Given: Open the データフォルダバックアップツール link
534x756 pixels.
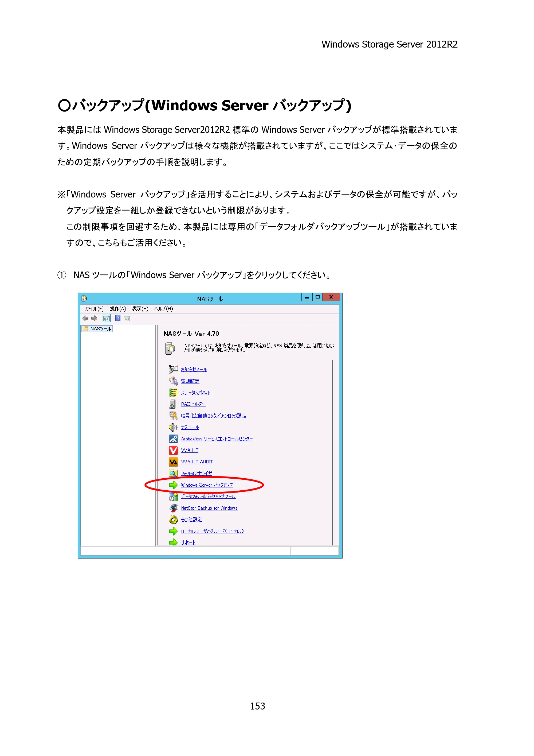Looking at the screenshot, I should pos(208,497).
